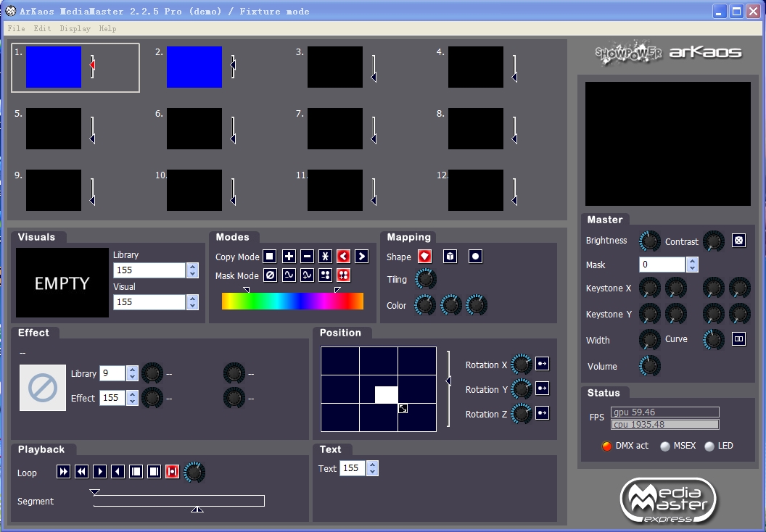Screen dimensions: 766x532
Task: Decrease the Effect value spinner
Action: click(x=133, y=402)
